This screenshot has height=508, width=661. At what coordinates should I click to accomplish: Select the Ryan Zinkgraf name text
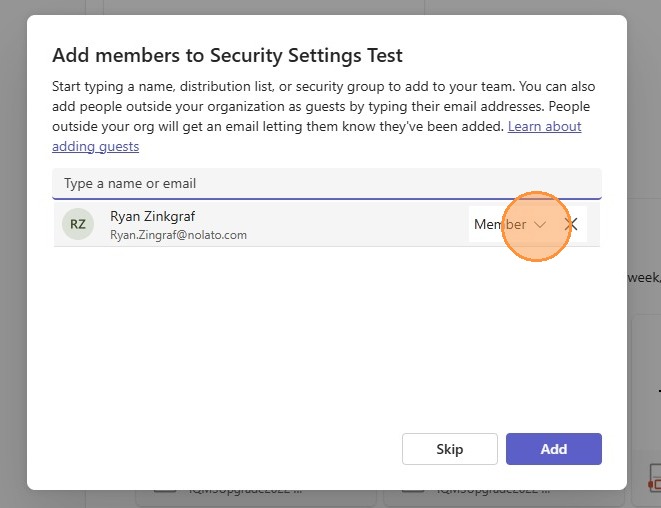153,216
